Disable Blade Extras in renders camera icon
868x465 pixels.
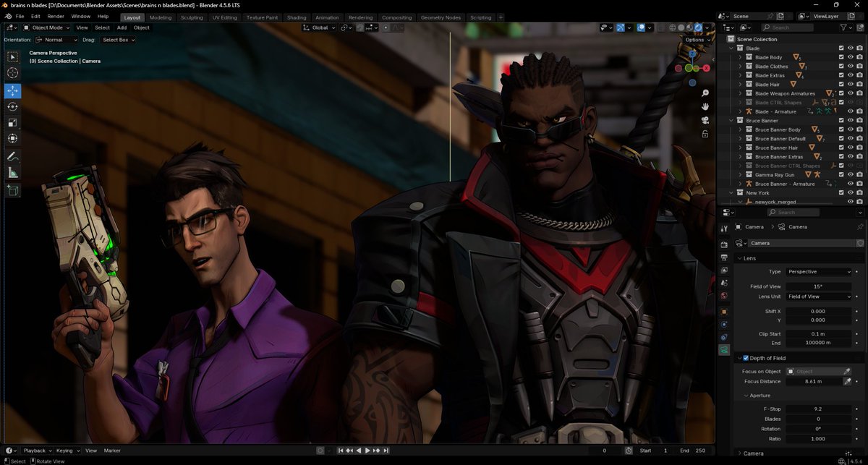tap(859, 75)
